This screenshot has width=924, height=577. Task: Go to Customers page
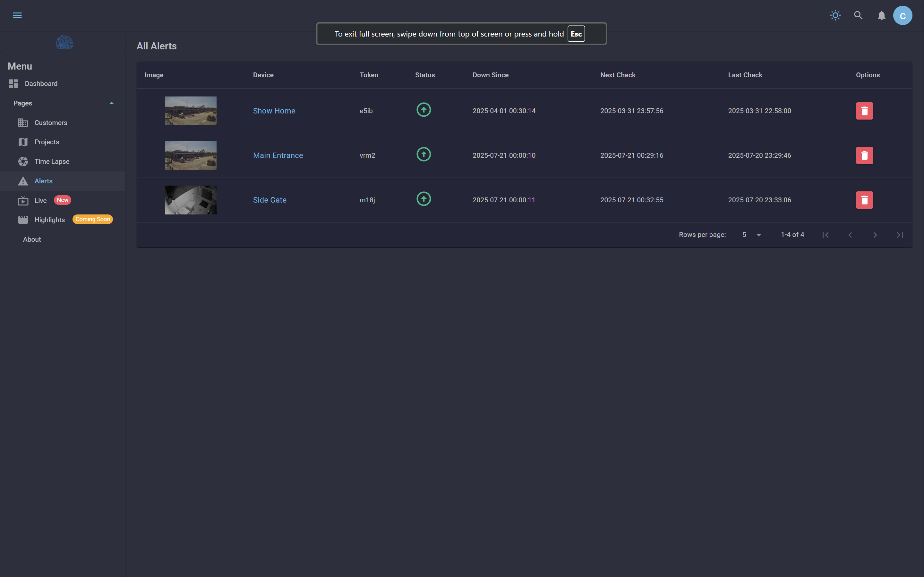point(51,123)
